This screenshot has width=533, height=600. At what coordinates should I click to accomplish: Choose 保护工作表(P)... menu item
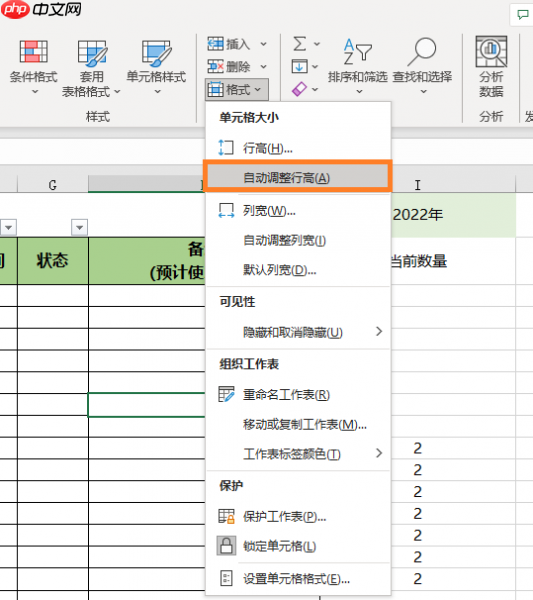pos(298,517)
